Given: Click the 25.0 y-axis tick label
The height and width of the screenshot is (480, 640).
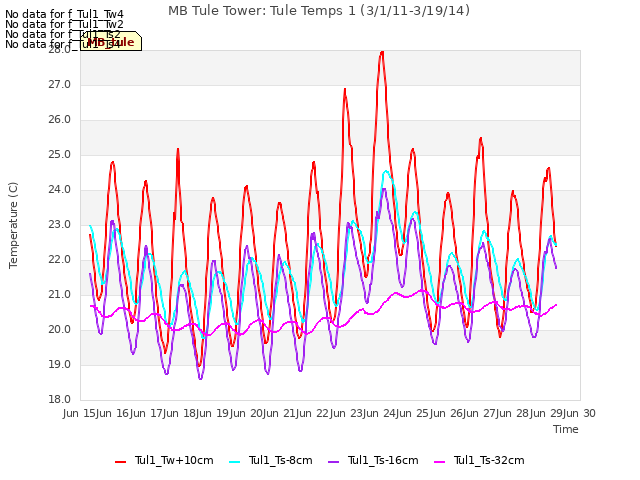Looking at the screenshot, I should (60, 155).
